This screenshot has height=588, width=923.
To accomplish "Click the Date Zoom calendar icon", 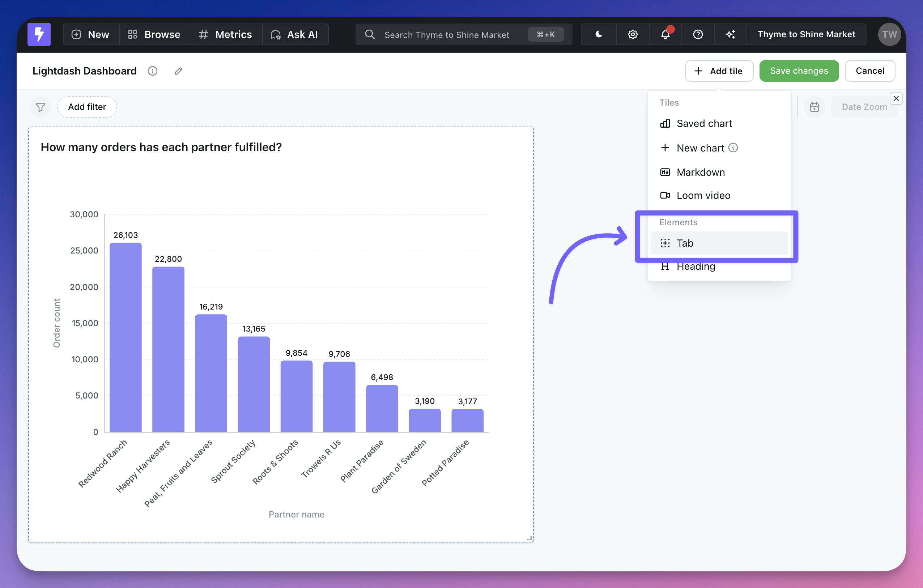I will (814, 107).
